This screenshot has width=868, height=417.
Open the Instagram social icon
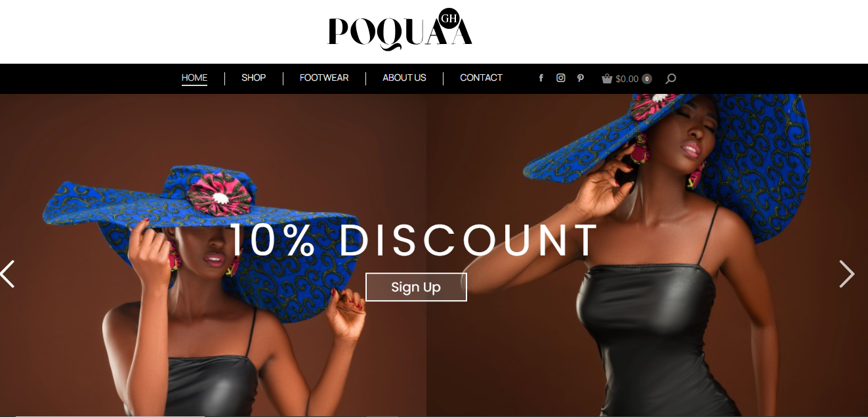pos(561,77)
